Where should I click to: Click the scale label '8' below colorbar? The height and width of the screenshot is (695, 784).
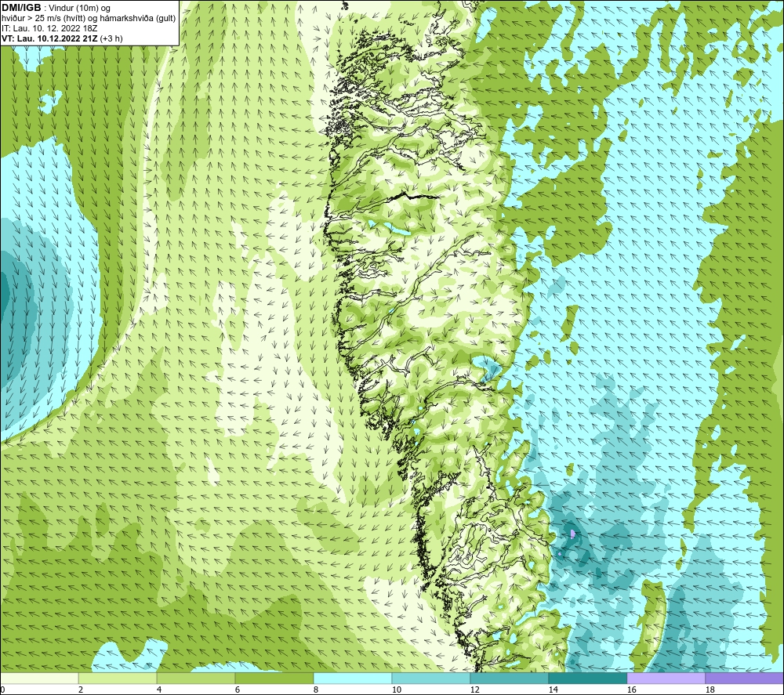316,690
